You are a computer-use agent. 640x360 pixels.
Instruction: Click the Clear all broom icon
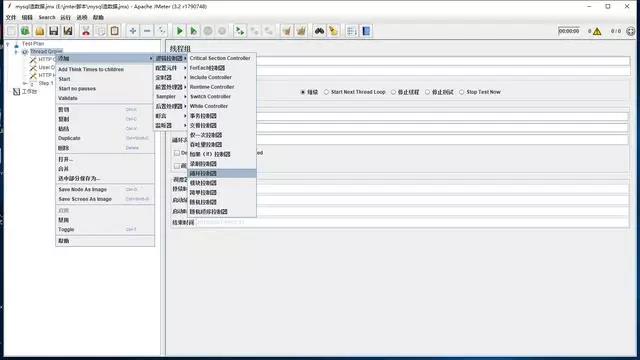301,31
